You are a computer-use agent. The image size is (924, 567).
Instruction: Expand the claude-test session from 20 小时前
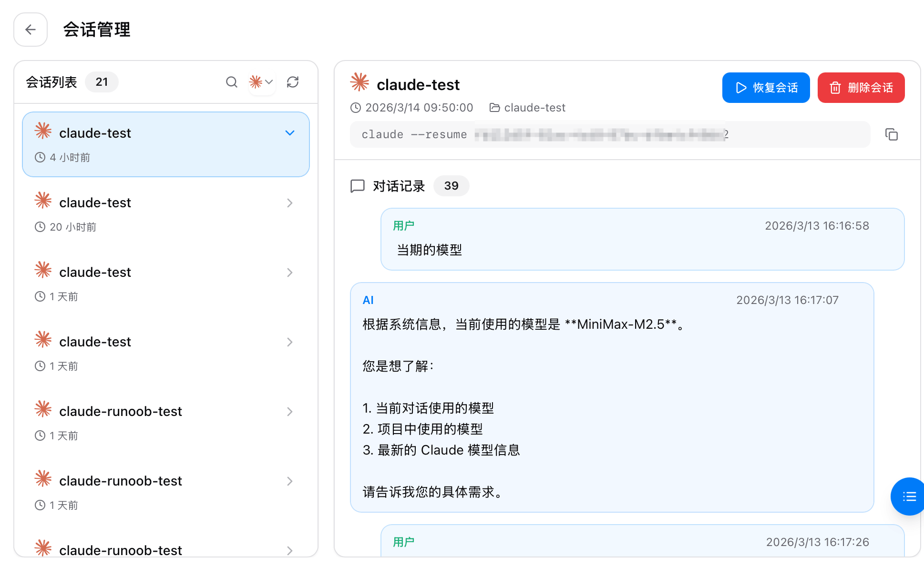coord(290,202)
